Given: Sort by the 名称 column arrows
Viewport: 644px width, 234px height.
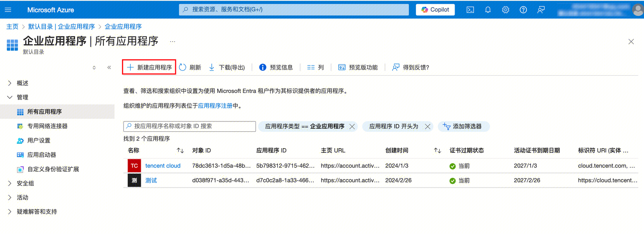Looking at the screenshot, I should click(x=180, y=151).
